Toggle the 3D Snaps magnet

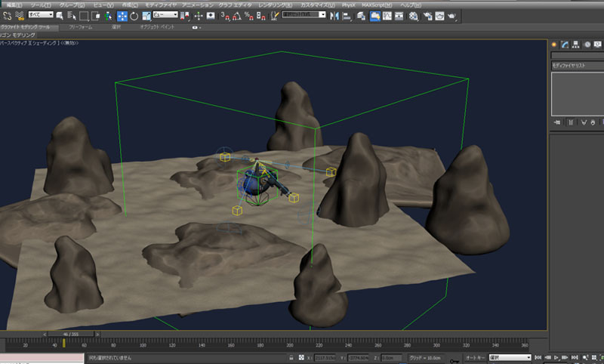[x=225, y=16]
